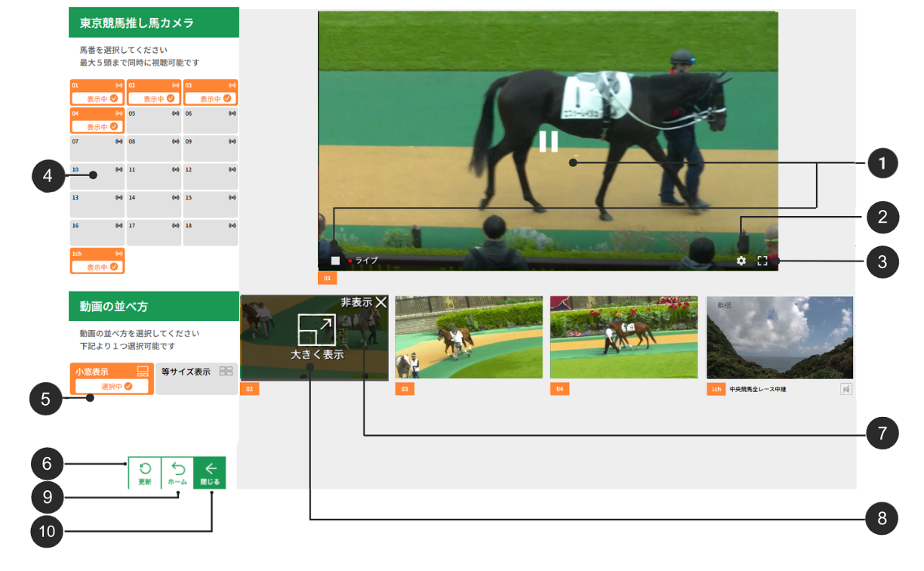Screen dimensions: 924x571
Task: Pause the main video with center pause icon
Action: pyautogui.click(x=548, y=141)
